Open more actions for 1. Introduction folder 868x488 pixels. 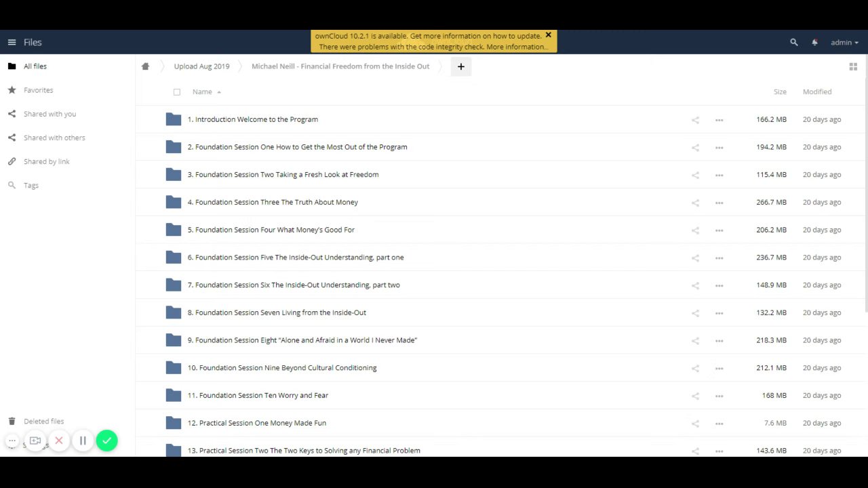coord(719,120)
